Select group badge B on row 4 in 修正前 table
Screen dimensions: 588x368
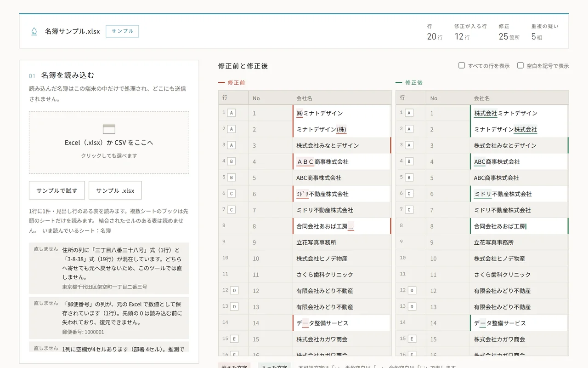231,161
